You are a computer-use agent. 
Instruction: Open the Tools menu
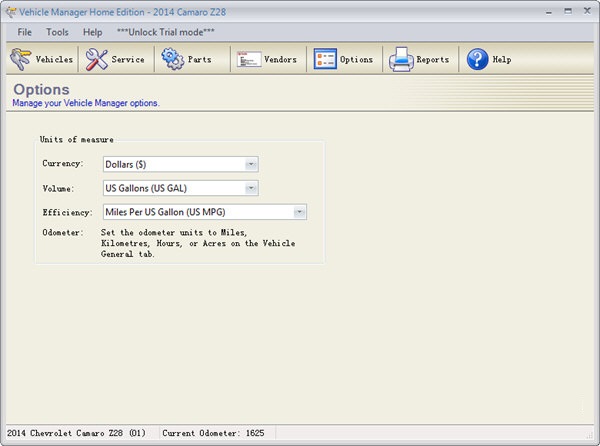[57, 32]
